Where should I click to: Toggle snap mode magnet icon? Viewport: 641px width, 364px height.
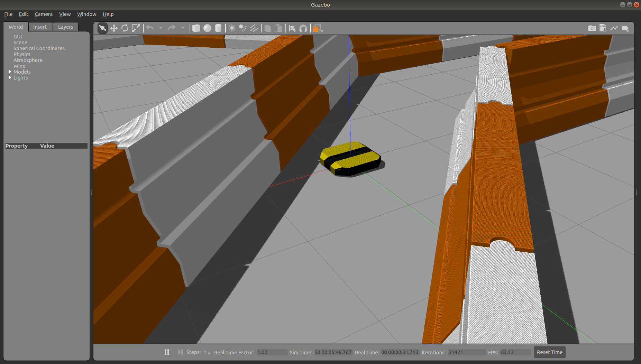click(x=303, y=28)
